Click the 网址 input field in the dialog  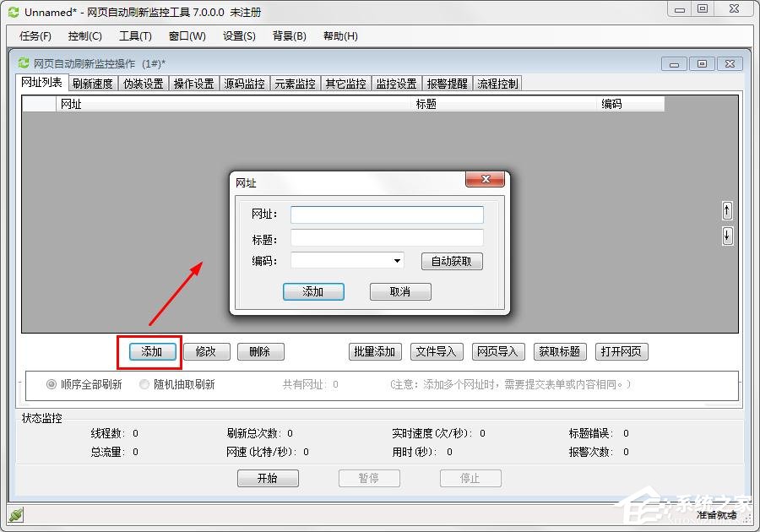[x=386, y=214]
